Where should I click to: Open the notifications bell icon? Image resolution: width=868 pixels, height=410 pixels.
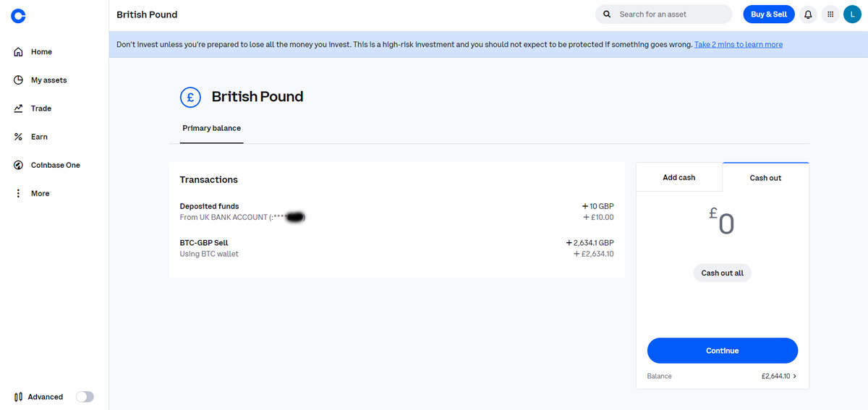coord(808,14)
